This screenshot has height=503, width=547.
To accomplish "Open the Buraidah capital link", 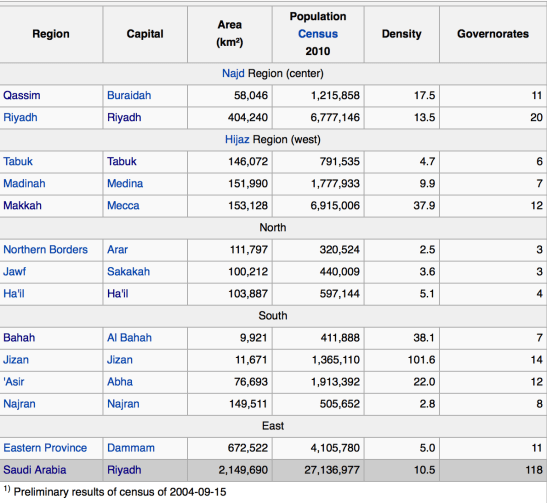I will [129, 96].
